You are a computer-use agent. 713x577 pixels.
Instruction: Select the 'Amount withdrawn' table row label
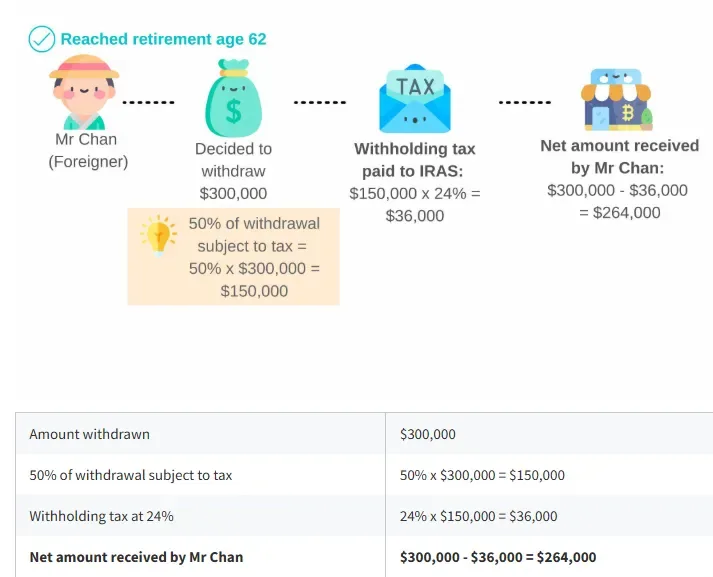coord(90,434)
